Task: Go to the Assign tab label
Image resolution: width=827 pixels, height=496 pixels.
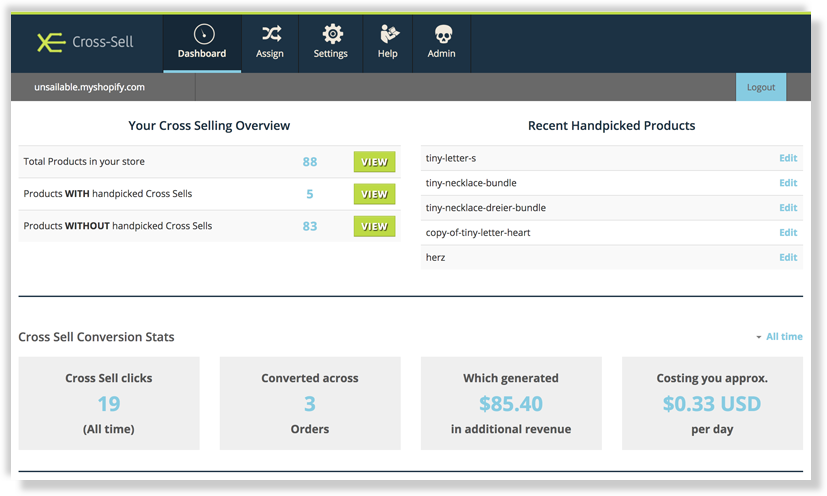Action: [x=270, y=54]
